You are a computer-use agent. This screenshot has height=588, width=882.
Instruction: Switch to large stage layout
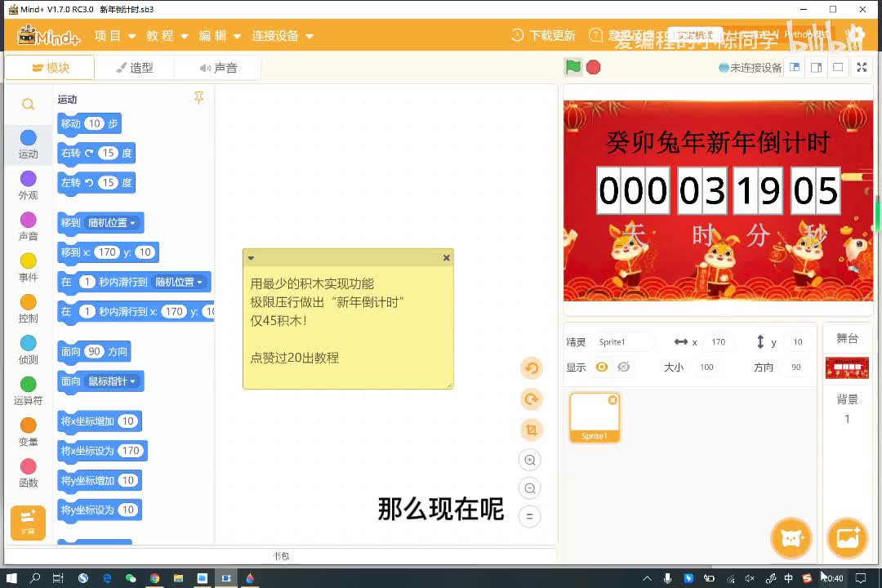pyautogui.click(x=816, y=68)
